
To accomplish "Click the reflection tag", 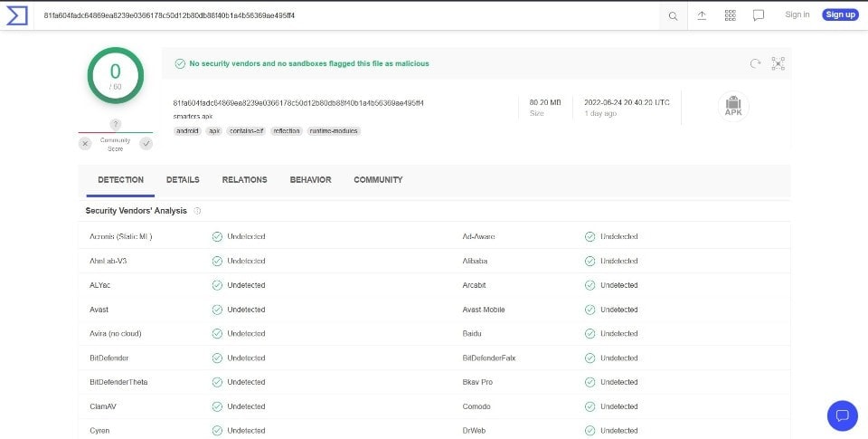I will (x=287, y=131).
